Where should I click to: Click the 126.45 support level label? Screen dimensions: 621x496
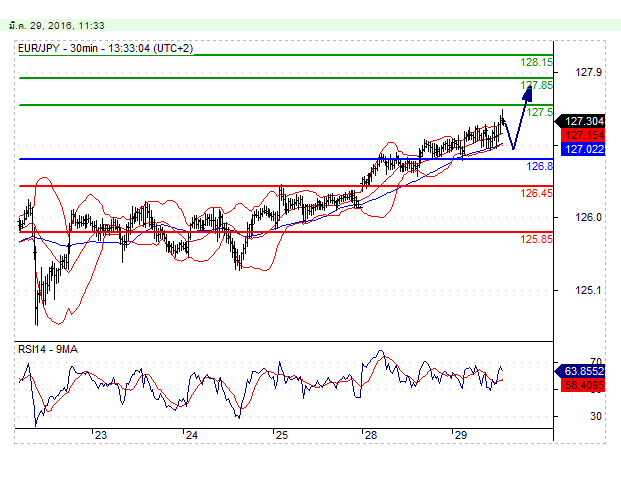coord(536,193)
